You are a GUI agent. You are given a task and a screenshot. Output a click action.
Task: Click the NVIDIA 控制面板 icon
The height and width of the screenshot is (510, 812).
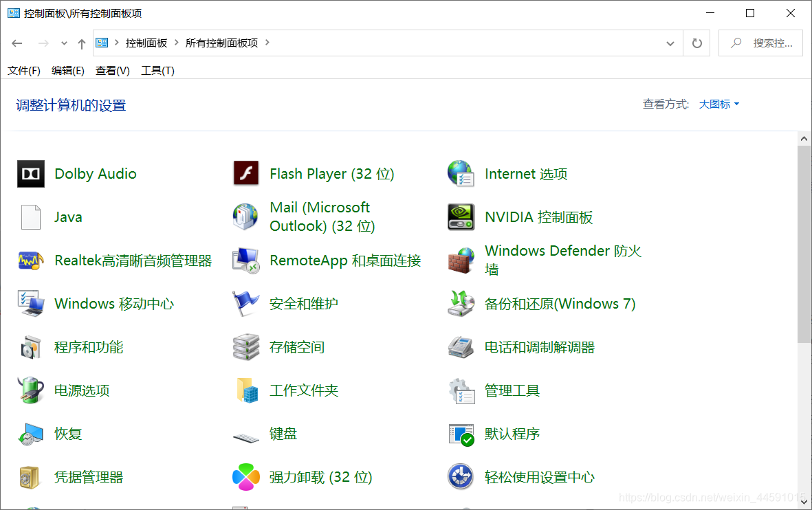click(461, 217)
